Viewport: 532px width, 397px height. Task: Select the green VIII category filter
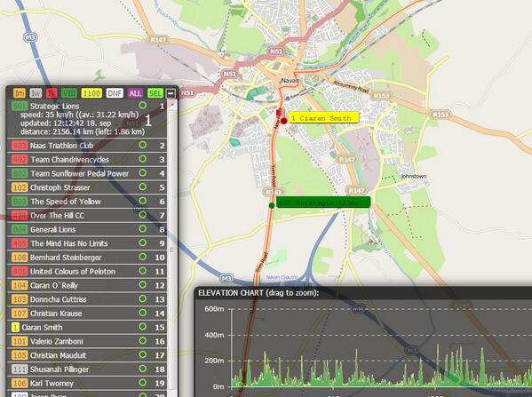tap(69, 93)
